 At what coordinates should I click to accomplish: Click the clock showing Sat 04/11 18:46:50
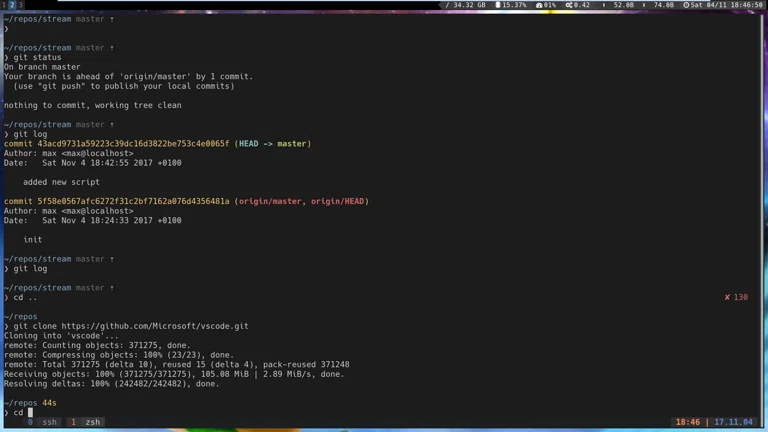tap(723, 5)
